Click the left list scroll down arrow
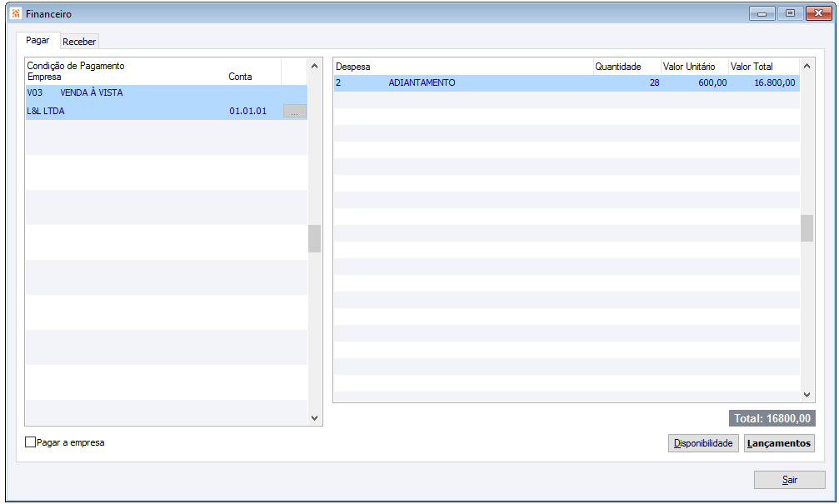This screenshot has width=839, height=504. coord(315,418)
